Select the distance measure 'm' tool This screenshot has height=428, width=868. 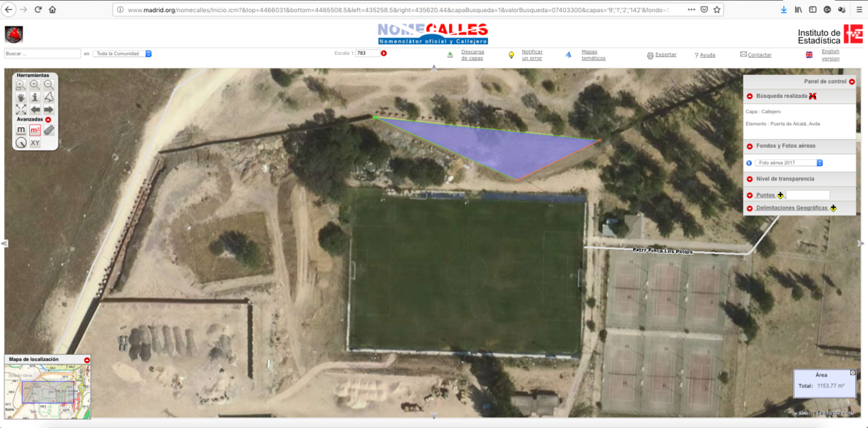21,130
